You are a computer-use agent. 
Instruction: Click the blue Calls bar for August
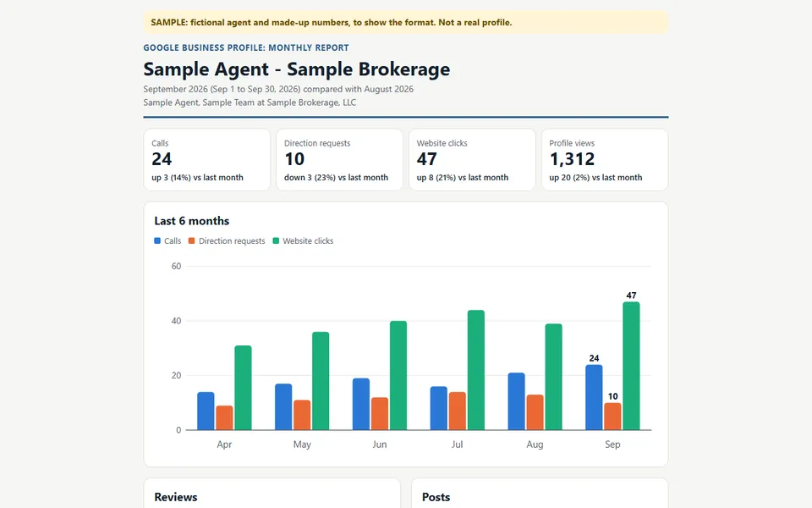click(x=516, y=401)
